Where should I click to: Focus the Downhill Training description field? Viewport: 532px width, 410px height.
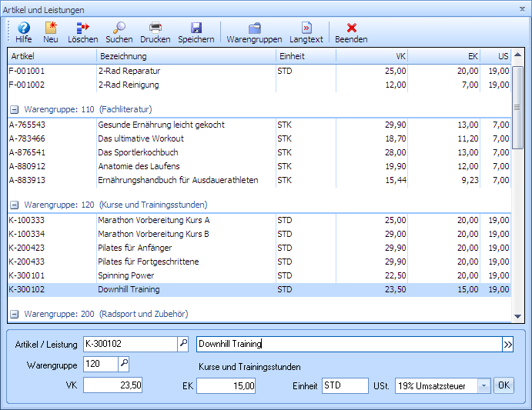[x=349, y=344]
